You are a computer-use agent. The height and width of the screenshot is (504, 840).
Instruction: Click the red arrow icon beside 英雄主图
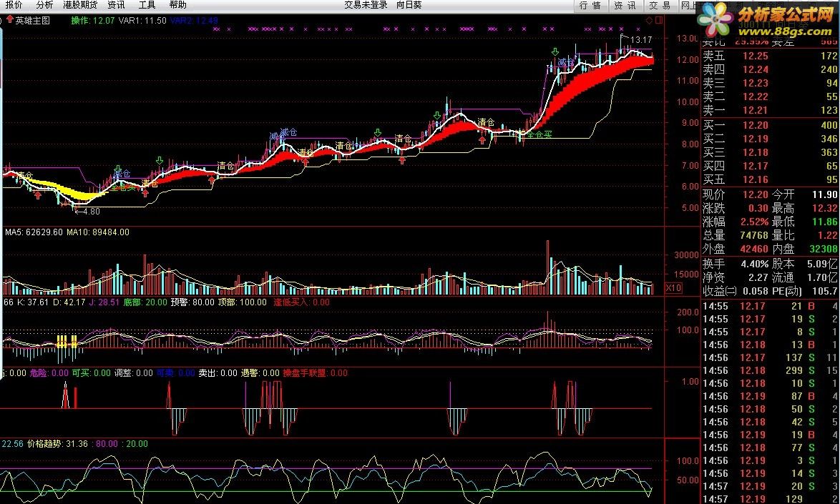(9, 20)
